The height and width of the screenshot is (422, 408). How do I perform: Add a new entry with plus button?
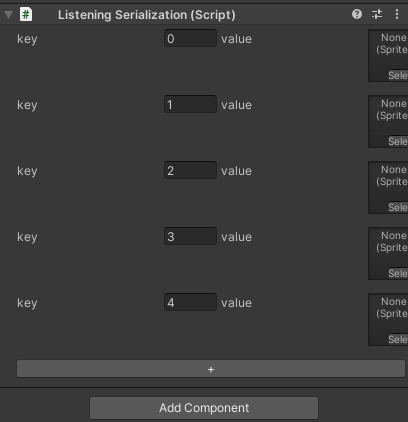211,369
